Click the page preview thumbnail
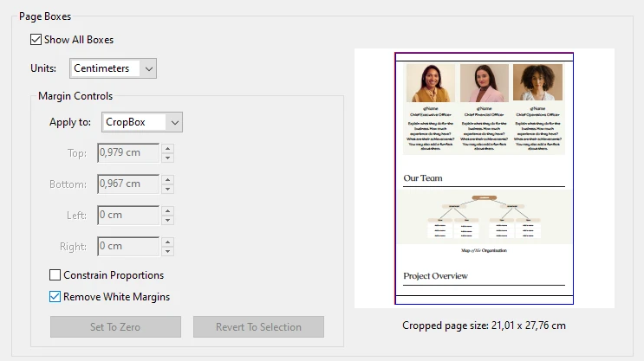644x361 pixels. pyautogui.click(x=485, y=178)
